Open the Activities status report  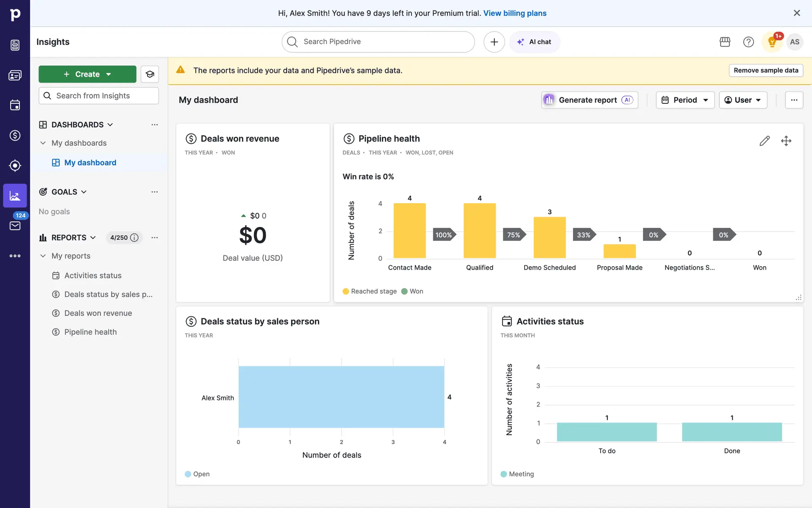pyautogui.click(x=93, y=276)
